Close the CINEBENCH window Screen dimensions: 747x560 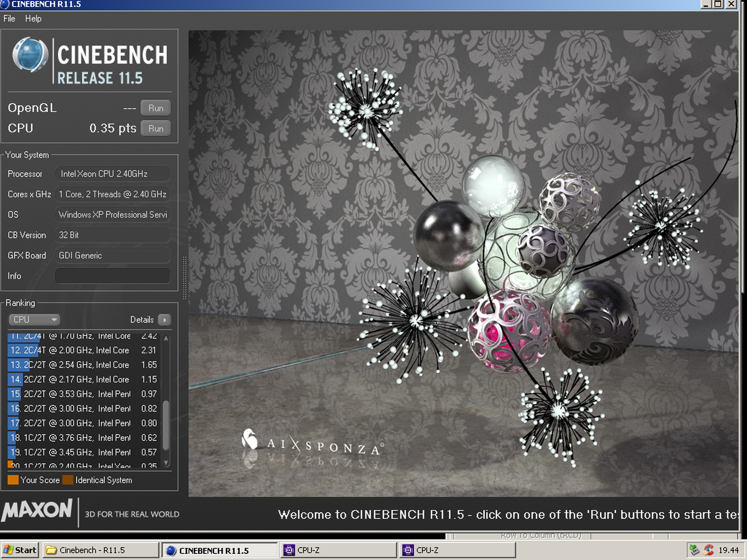tap(731, 4)
